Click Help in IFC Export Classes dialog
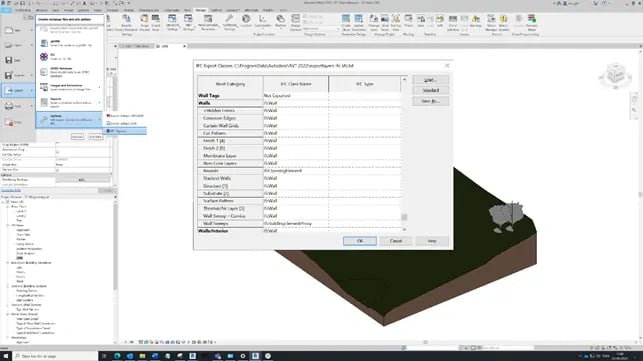This screenshot has width=643, height=361. point(432,241)
